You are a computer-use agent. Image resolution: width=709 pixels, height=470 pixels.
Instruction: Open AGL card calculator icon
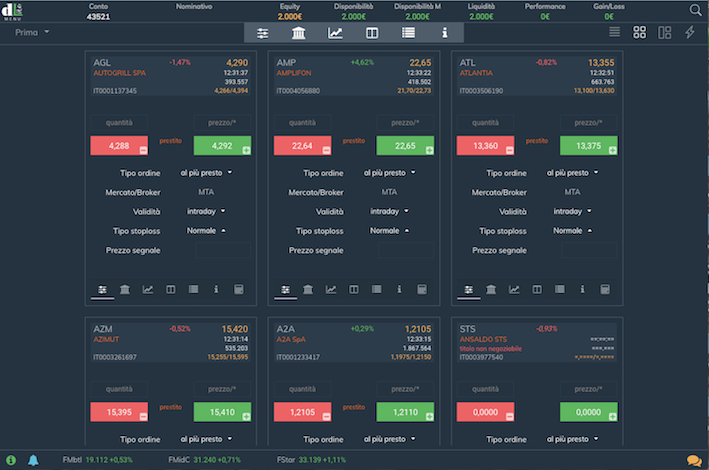[239, 290]
